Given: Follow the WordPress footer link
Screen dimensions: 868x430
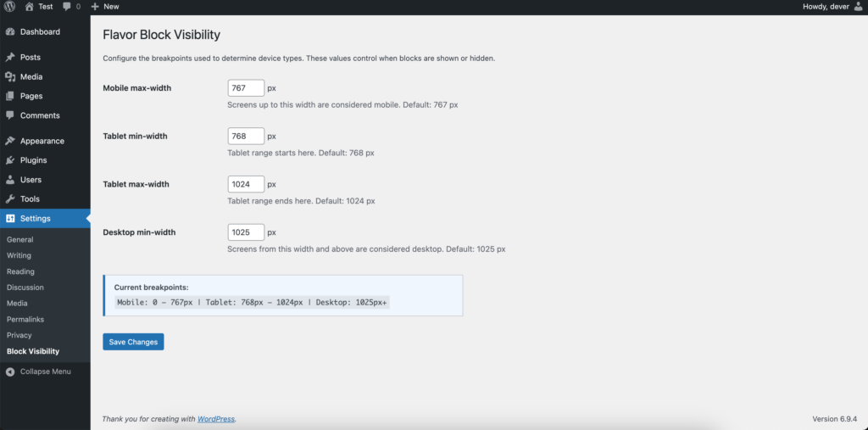Looking at the screenshot, I should coord(216,419).
